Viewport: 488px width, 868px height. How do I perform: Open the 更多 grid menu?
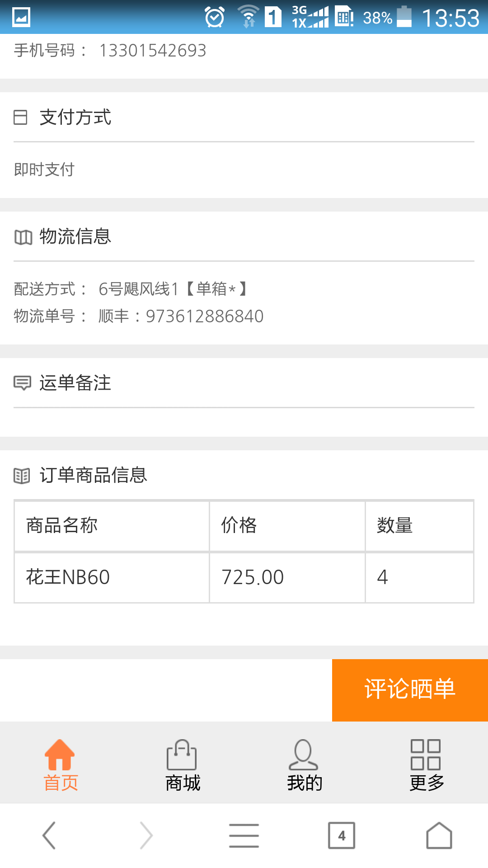(x=426, y=755)
